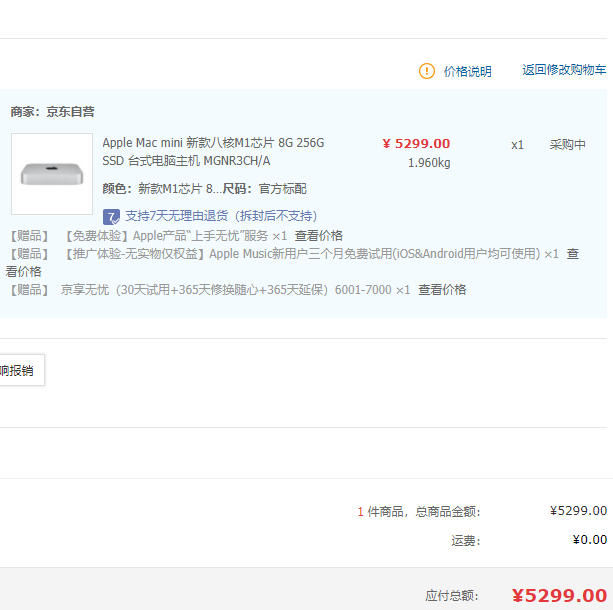Viewport: 613px width, 610px height.
Task: Open the Apple Mac mini product title
Action: click(213, 152)
